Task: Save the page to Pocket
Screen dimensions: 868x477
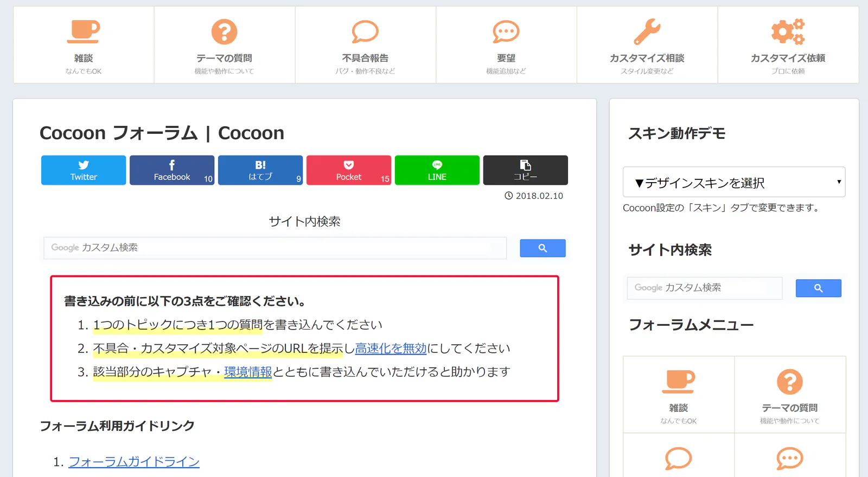Action: tap(349, 170)
